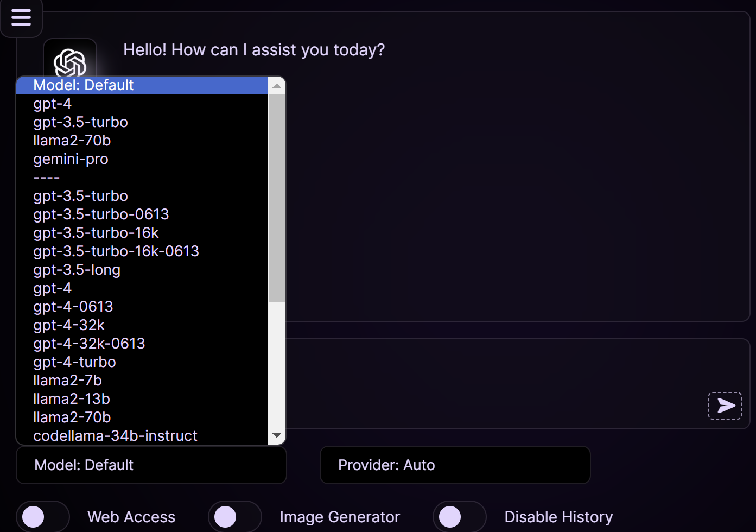Send message with the paper plane icon
This screenshot has height=532, width=756.
725,406
